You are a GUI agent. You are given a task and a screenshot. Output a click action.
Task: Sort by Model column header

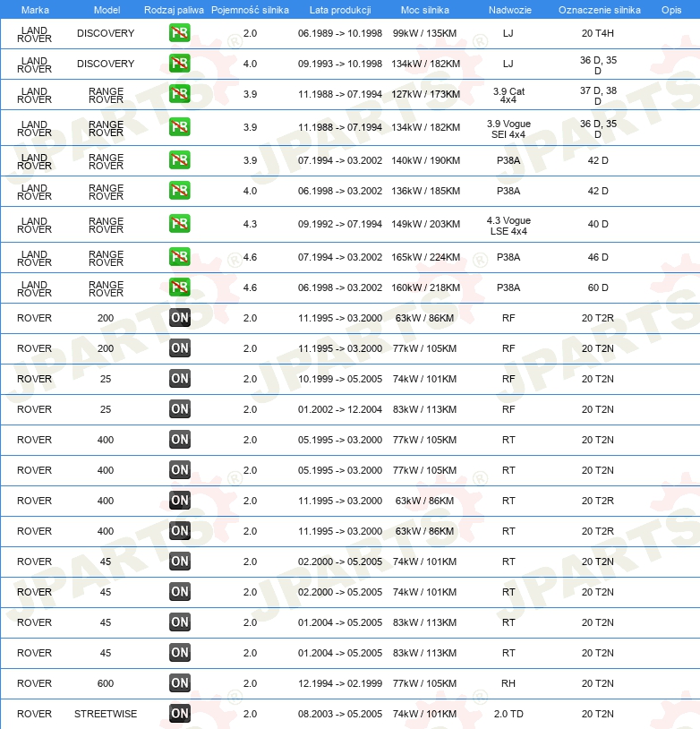(107, 10)
